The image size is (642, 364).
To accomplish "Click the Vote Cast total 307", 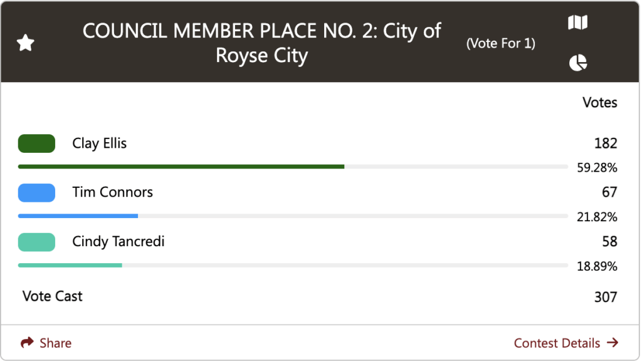I will [606, 297].
